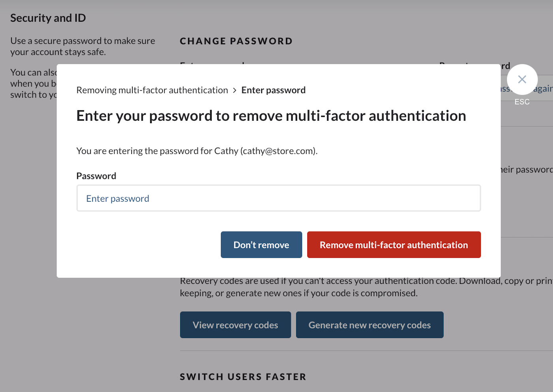Go back to Removing multi-factor authentication breadcrumb
The image size is (553, 392).
point(152,90)
